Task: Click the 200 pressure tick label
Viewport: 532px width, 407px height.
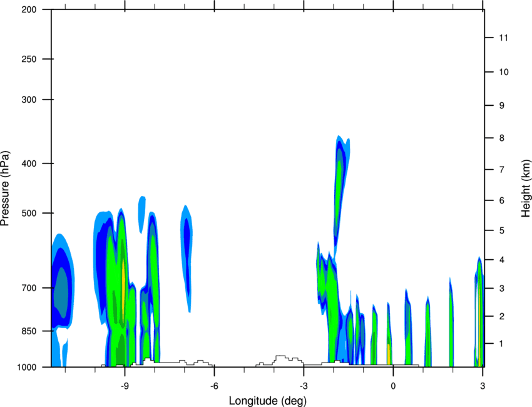Action: point(29,9)
